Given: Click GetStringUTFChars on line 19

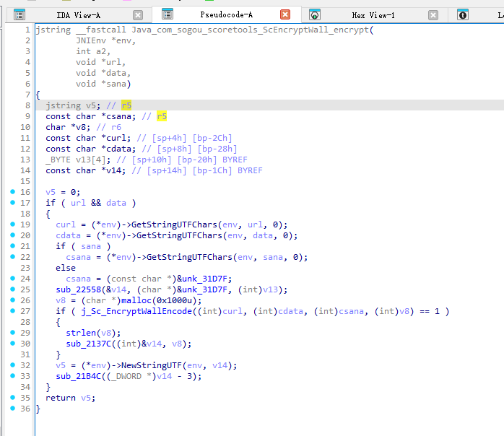Looking at the screenshot, I should click(174, 224).
